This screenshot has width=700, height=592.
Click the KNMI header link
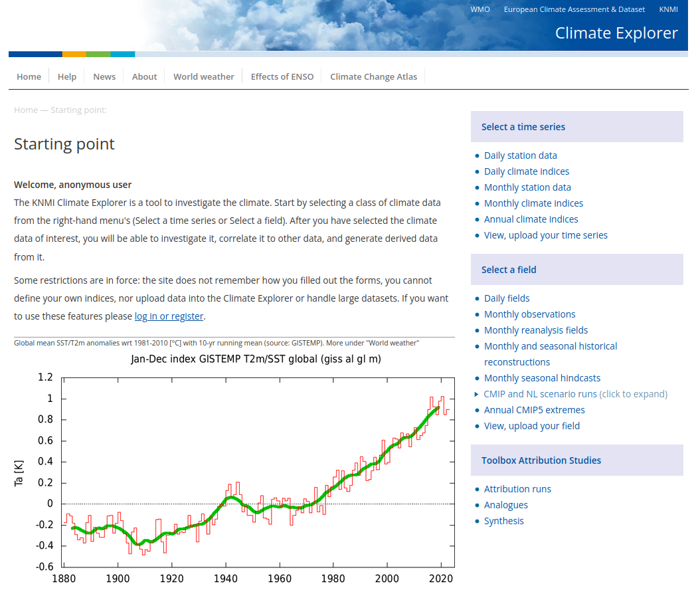pyautogui.click(x=668, y=9)
